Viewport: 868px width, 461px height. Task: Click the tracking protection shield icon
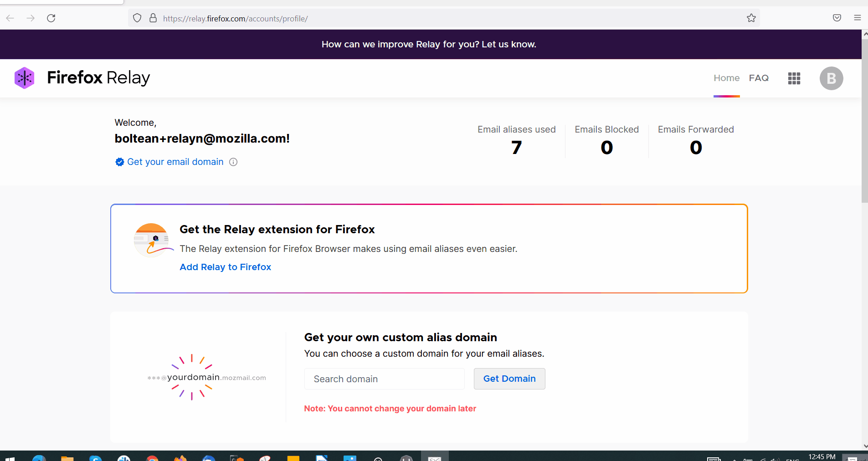(x=137, y=18)
